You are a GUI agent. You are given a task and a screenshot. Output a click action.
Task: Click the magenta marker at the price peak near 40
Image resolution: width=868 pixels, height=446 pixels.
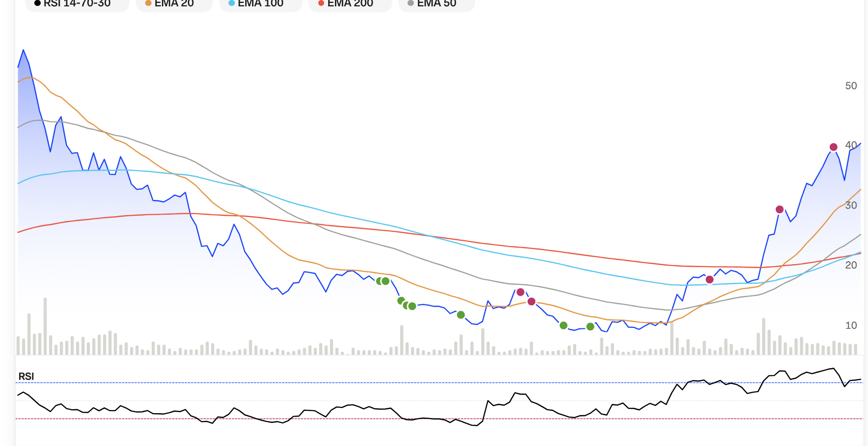pyautogui.click(x=833, y=147)
